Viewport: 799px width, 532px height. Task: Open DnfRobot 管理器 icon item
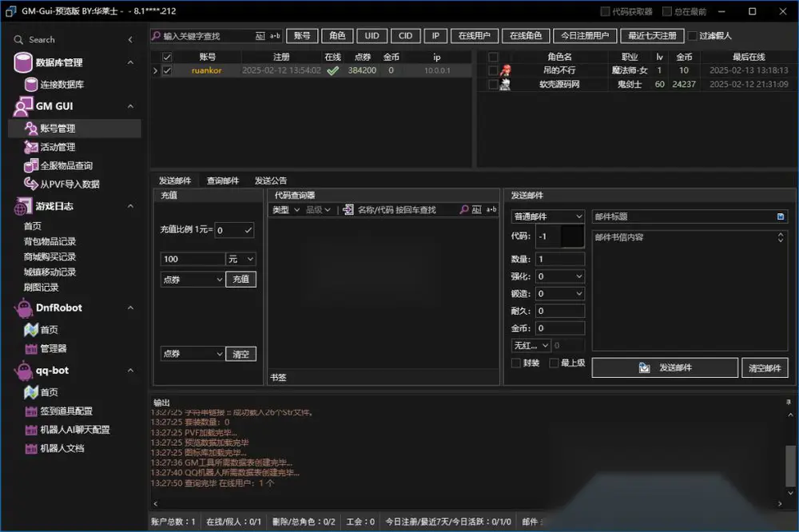click(31, 348)
